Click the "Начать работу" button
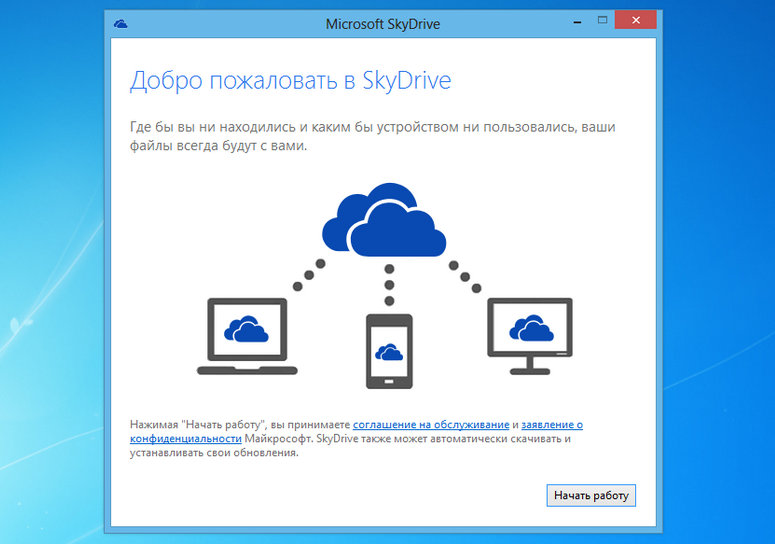 coord(591,495)
